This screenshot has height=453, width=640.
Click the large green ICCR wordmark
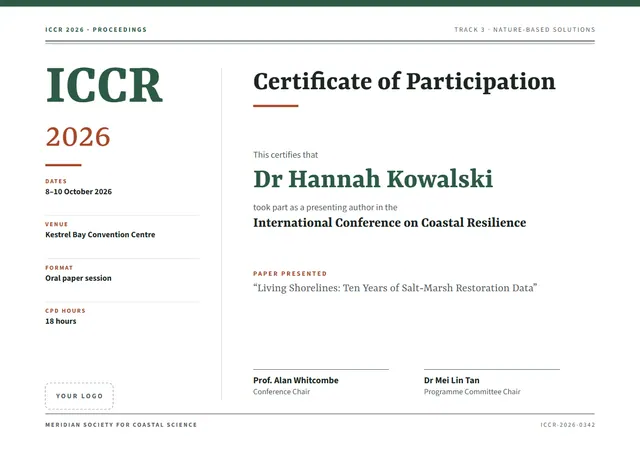(104, 85)
